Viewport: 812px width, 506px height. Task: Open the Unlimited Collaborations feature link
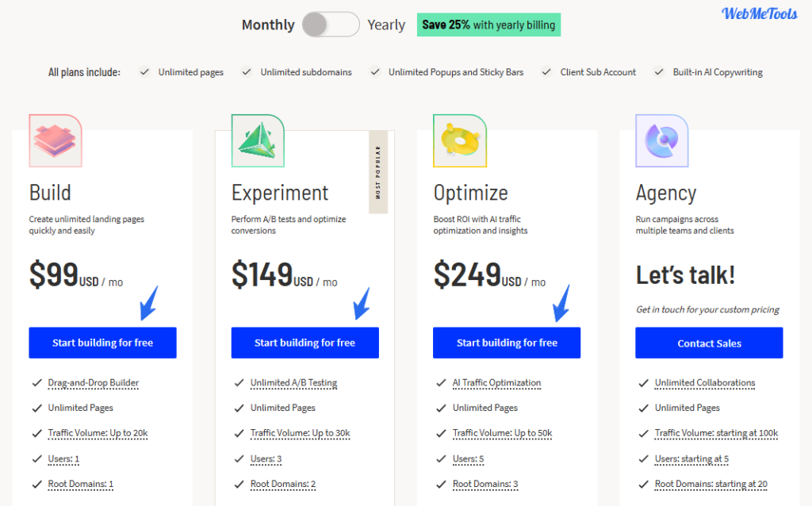tap(705, 383)
